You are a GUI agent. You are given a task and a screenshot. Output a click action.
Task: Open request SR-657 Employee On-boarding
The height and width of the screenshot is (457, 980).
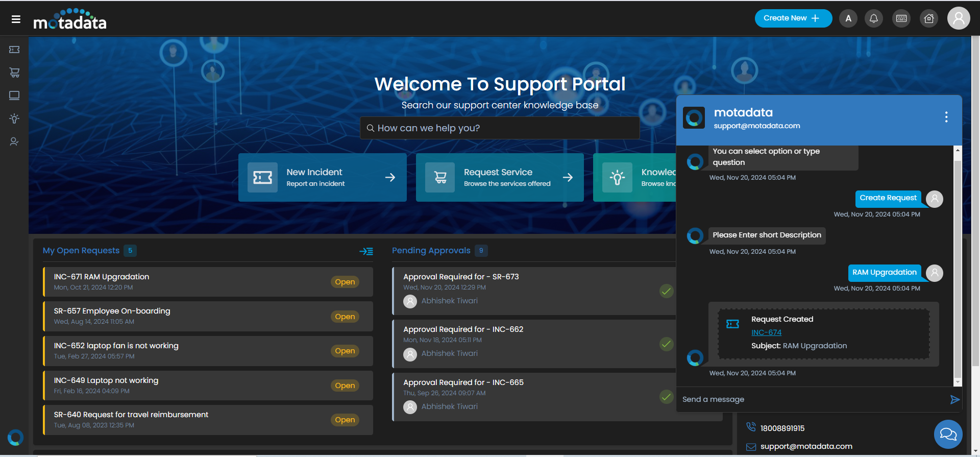coord(208,316)
